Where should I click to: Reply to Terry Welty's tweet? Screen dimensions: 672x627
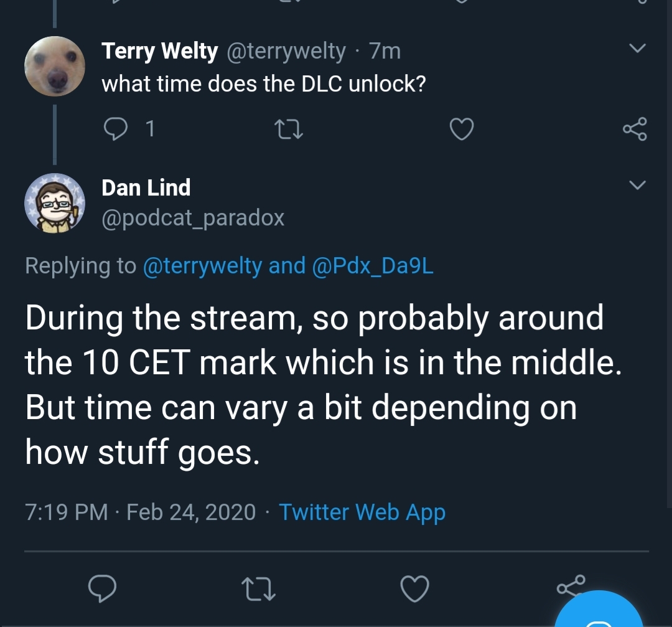click(x=115, y=129)
